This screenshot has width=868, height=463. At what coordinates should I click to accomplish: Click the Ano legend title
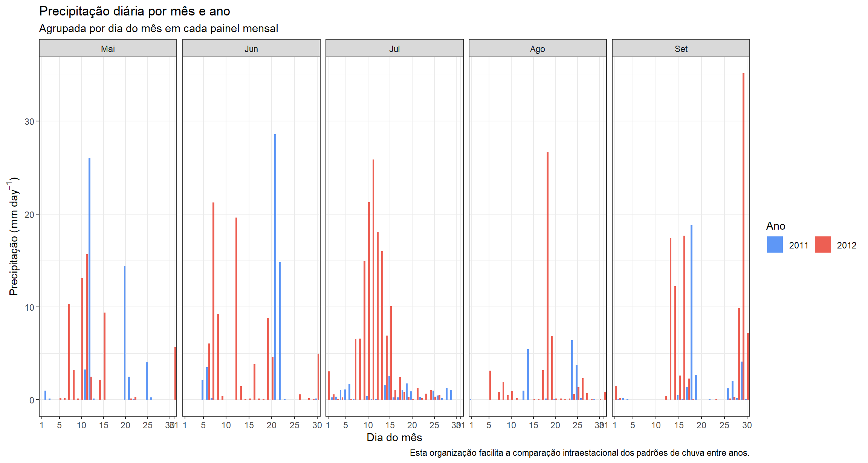pyautogui.click(x=775, y=226)
